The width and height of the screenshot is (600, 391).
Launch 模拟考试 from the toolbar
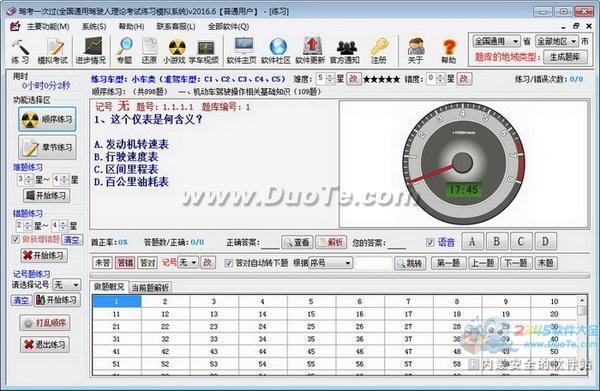(52, 51)
